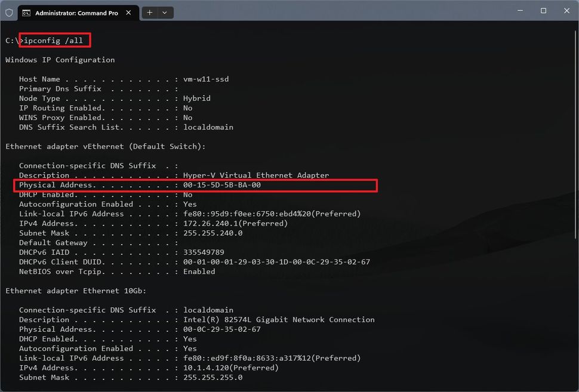The width and height of the screenshot is (579, 392).
Task: Click the Windows IP Configuration heading
Action: [x=59, y=60]
